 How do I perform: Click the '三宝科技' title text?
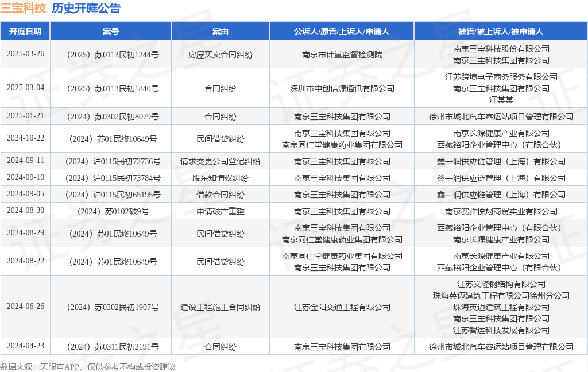pyautogui.click(x=23, y=8)
